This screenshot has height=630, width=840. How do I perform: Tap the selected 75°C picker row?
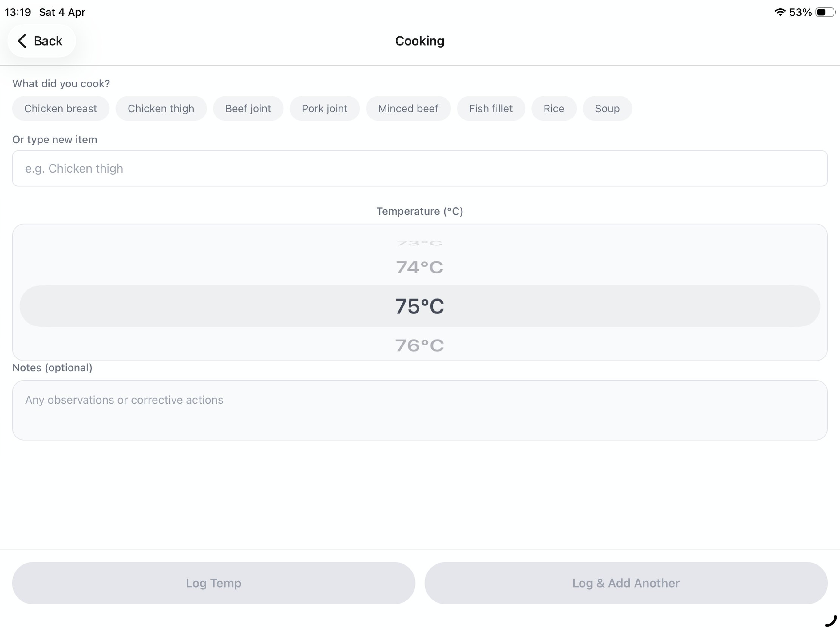(x=420, y=306)
